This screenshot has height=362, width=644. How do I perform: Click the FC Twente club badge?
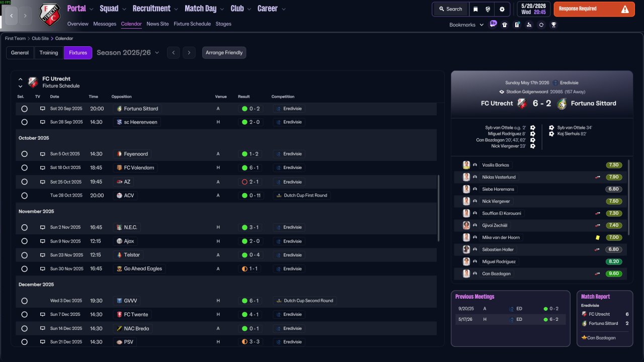[x=119, y=315]
